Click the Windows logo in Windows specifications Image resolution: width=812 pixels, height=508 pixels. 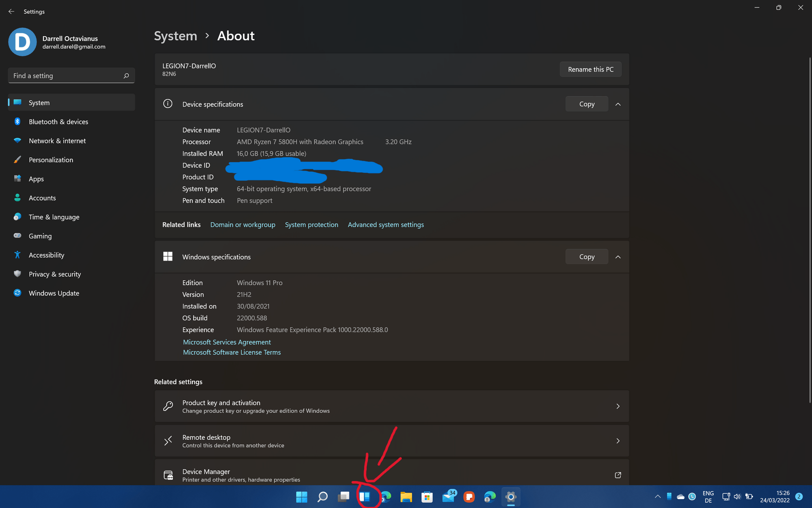click(168, 256)
